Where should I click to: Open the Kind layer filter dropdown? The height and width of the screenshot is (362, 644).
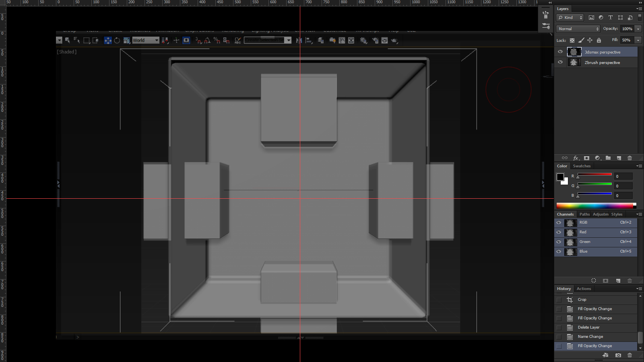570,18
